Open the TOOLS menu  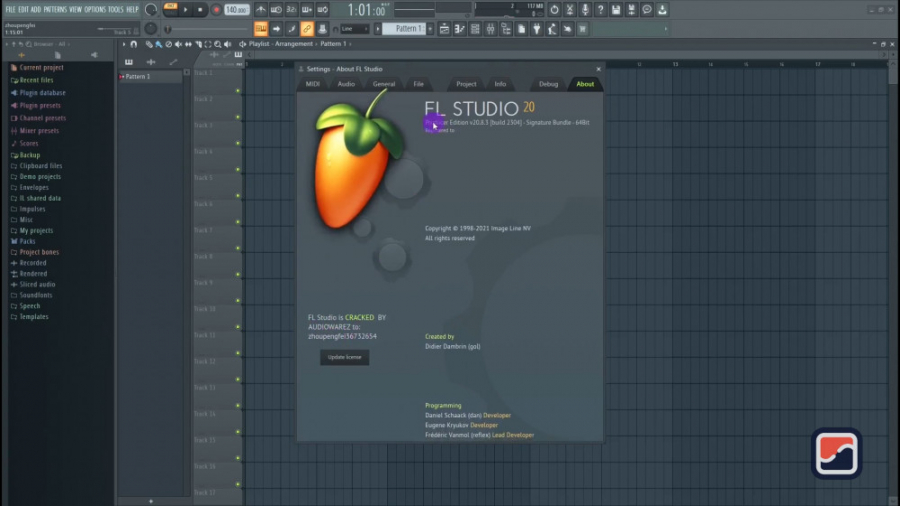[x=115, y=9]
